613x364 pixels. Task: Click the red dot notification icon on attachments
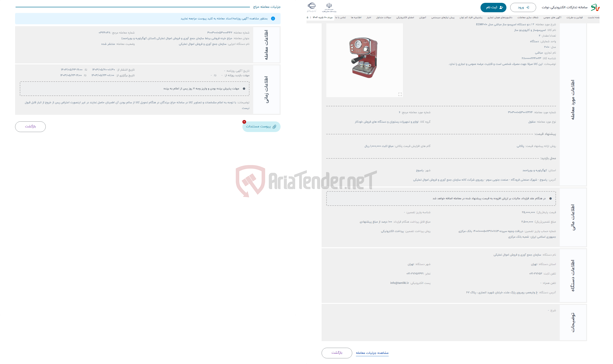pyautogui.click(x=244, y=121)
